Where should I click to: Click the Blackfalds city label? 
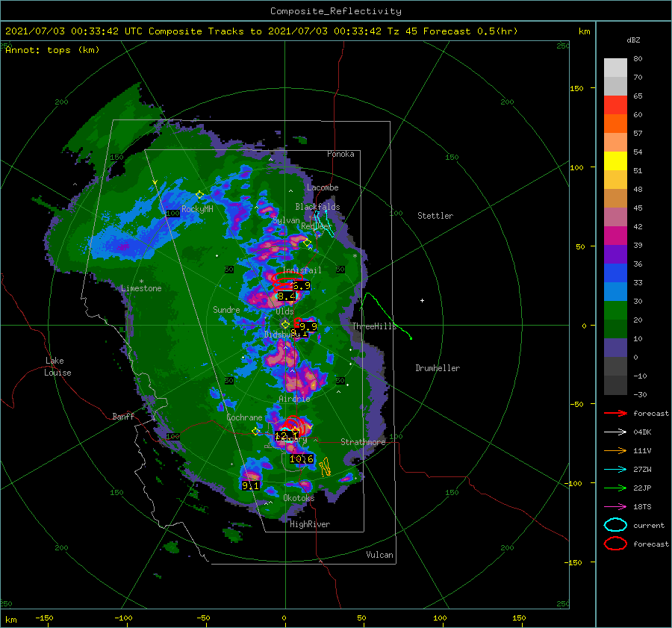pyautogui.click(x=317, y=207)
